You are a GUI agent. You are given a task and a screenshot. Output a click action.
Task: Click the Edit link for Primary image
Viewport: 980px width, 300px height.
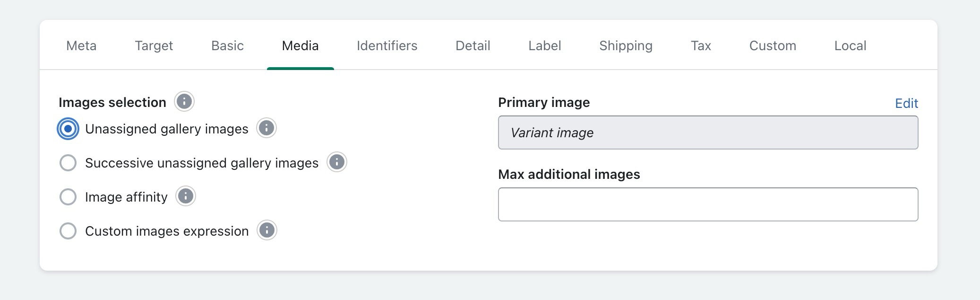click(906, 103)
